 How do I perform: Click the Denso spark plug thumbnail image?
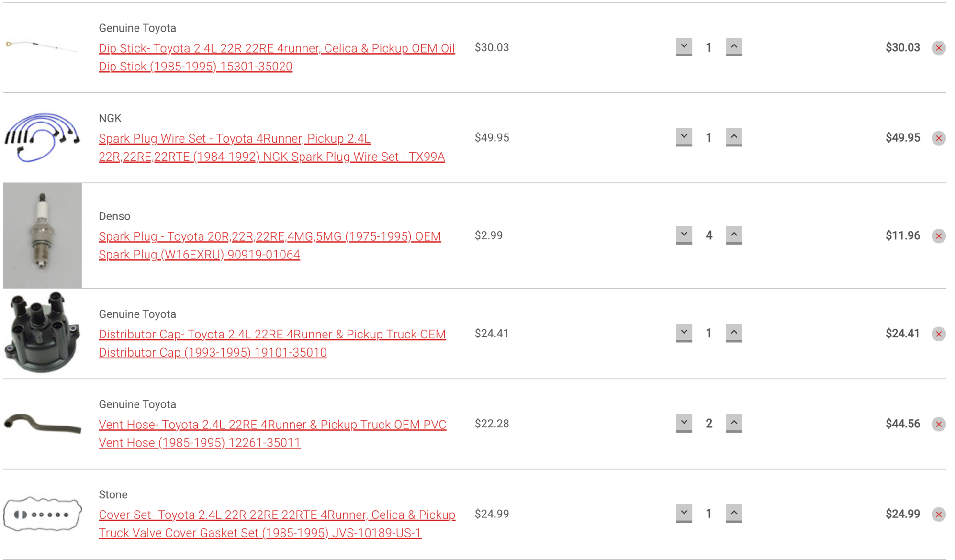click(43, 235)
